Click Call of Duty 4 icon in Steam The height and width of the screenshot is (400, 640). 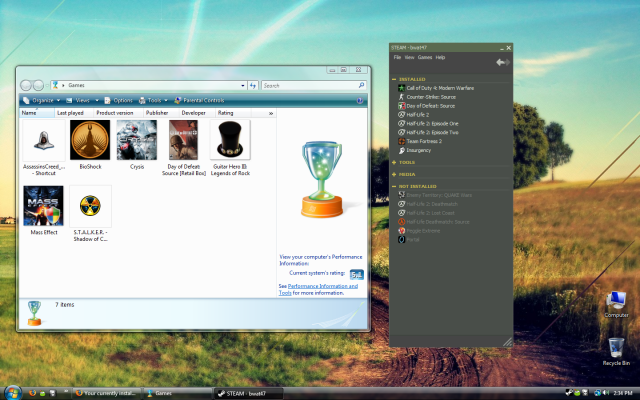click(402, 88)
